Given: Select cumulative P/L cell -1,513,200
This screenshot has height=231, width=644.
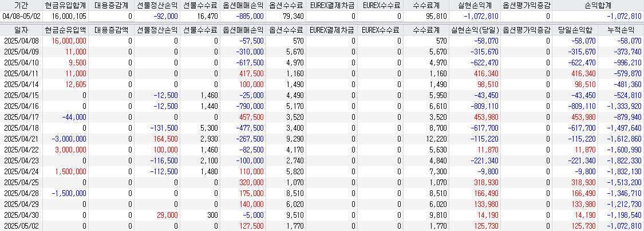Looking at the screenshot, I should coord(621,183).
